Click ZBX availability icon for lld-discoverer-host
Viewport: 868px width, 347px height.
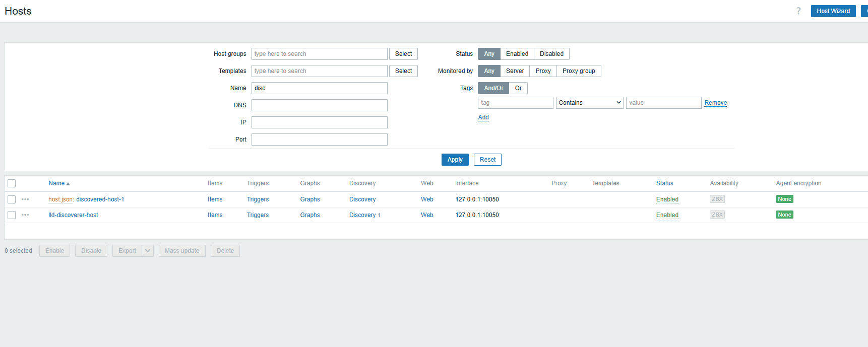717,215
